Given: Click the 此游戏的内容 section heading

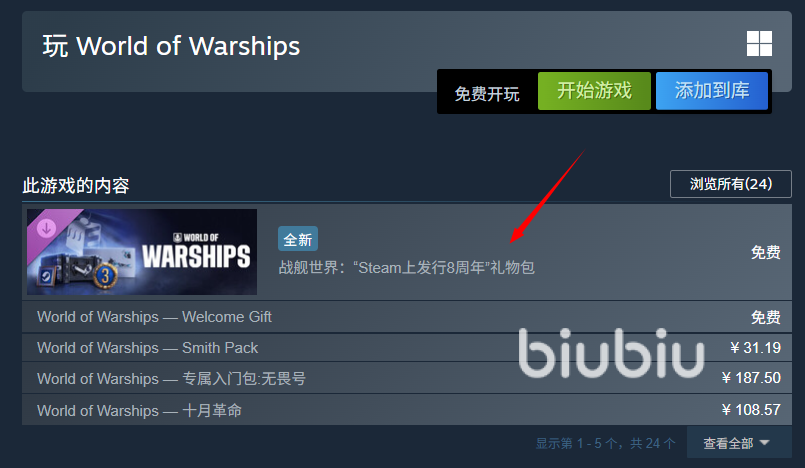Looking at the screenshot, I should click(x=75, y=185).
